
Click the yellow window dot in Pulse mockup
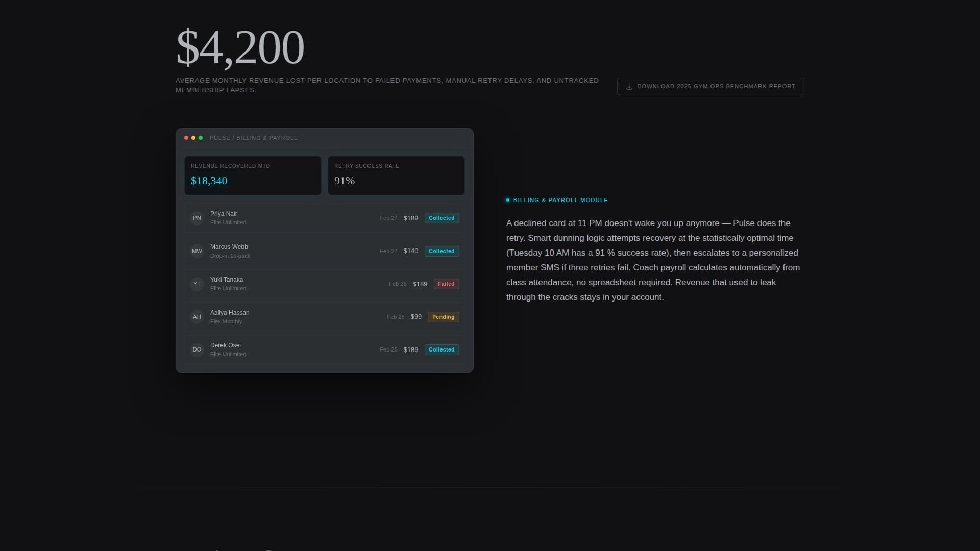click(193, 138)
